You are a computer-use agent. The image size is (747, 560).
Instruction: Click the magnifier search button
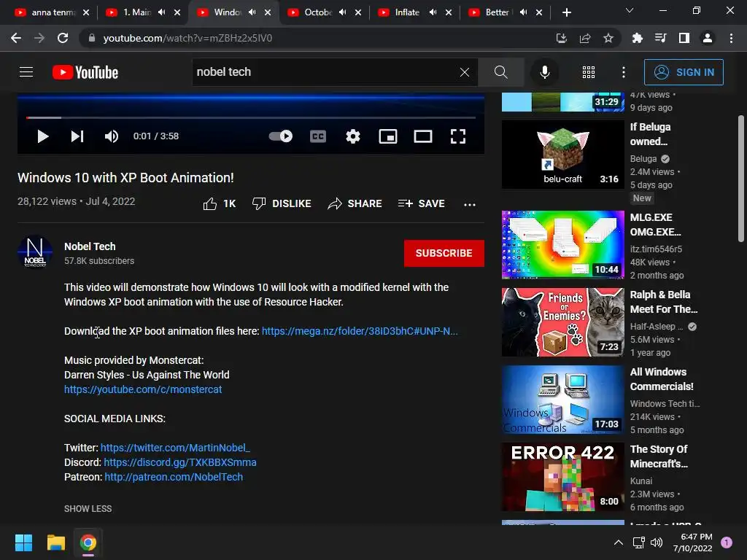pyautogui.click(x=500, y=72)
